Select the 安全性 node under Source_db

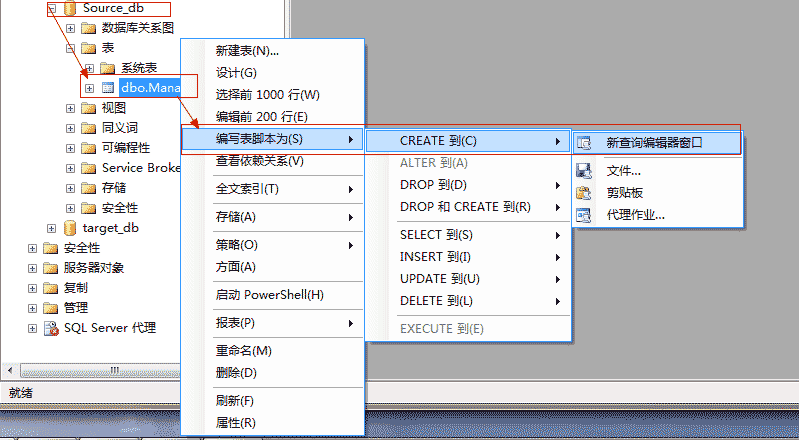tap(120, 208)
